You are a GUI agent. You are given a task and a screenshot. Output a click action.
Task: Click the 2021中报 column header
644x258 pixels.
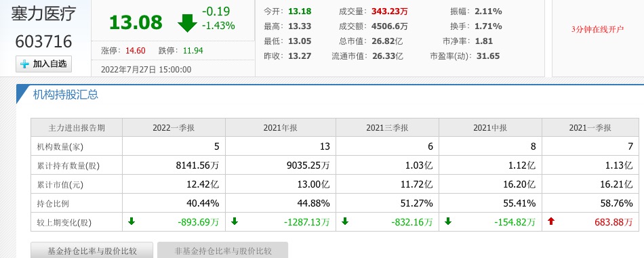[490, 128]
